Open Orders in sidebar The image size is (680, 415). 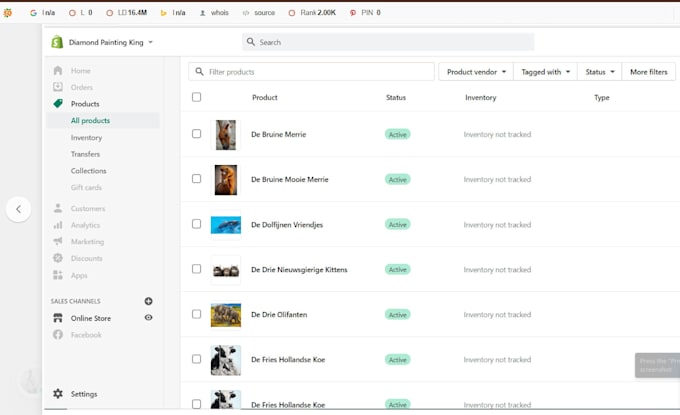pos(82,87)
